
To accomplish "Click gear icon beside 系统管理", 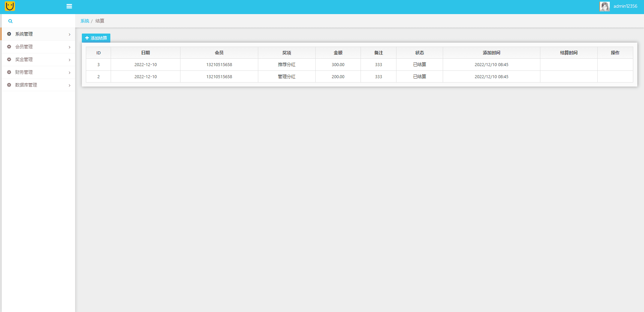I will [x=9, y=34].
